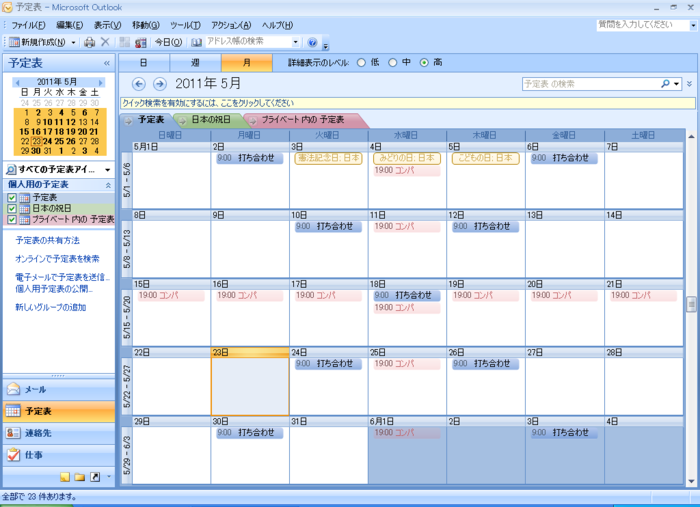Click the forward arrow beside 2011年 5月
Viewport: 700px width, 507px height.
coord(160,84)
